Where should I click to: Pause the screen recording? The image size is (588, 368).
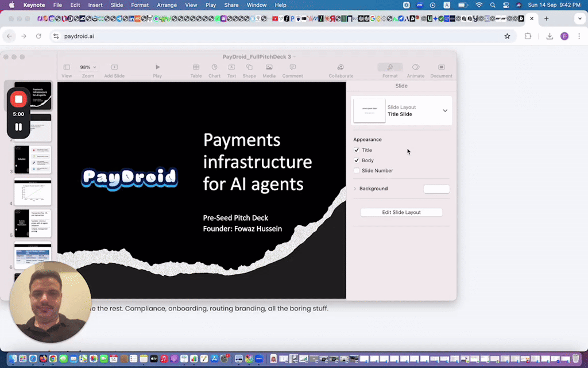[x=18, y=127]
